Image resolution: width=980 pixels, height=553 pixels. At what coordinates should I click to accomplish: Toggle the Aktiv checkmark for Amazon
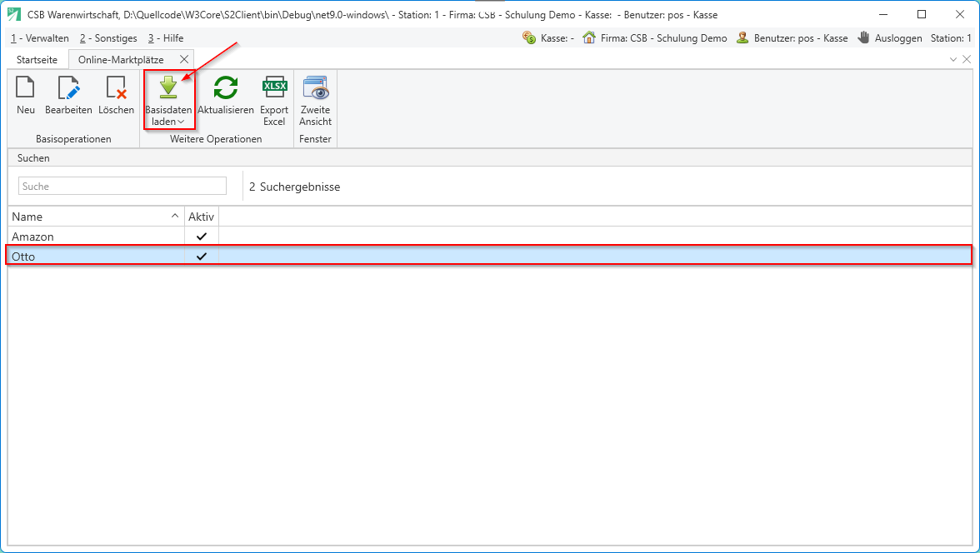[202, 237]
